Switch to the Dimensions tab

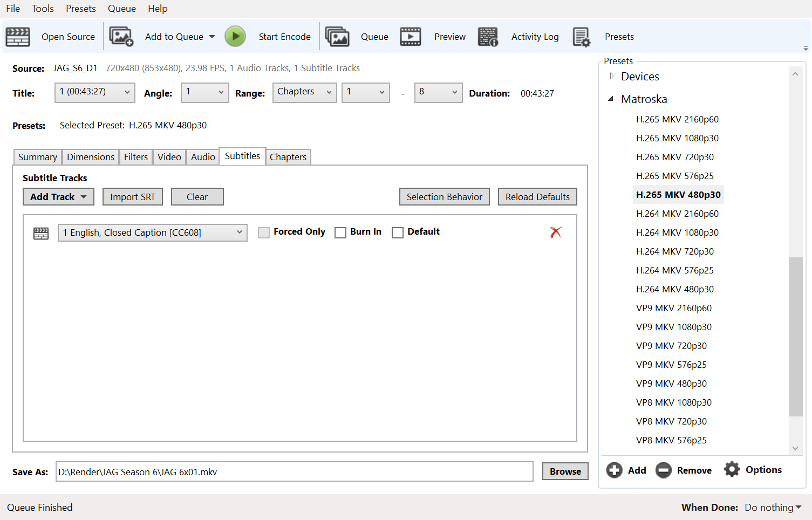click(91, 157)
